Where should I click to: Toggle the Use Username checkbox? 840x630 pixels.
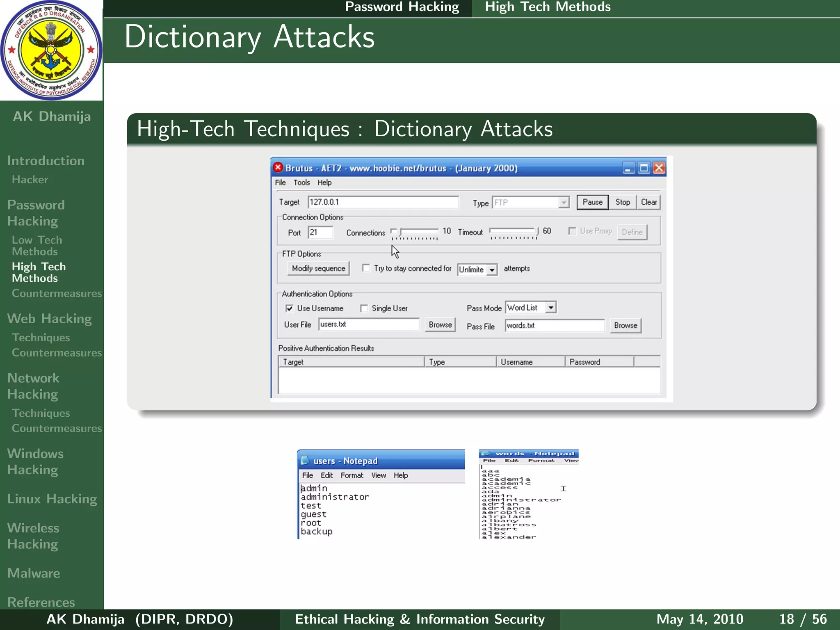click(x=290, y=308)
